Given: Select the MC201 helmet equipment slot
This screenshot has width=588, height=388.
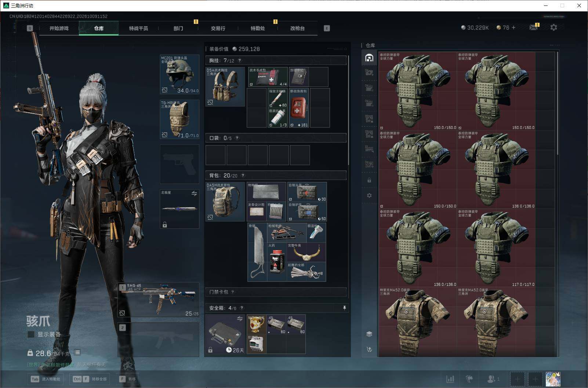Looking at the screenshot, I should [179, 75].
